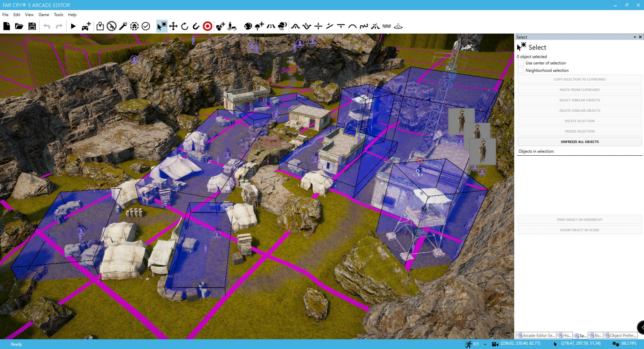
Task: Click the magnet snap tool icon
Action: click(x=196, y=26)
